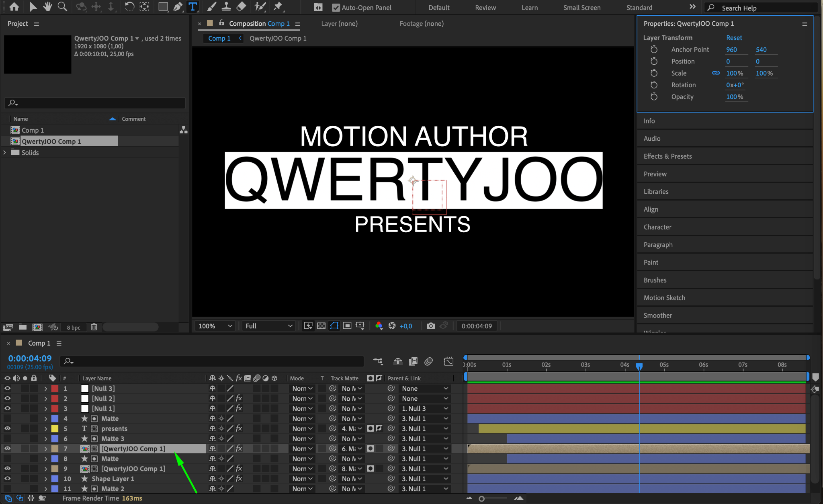The height and width of the screenshot is (504, 823).
Task: Click the Take Snapshot camera icon
Action: (x=430, y=326)
